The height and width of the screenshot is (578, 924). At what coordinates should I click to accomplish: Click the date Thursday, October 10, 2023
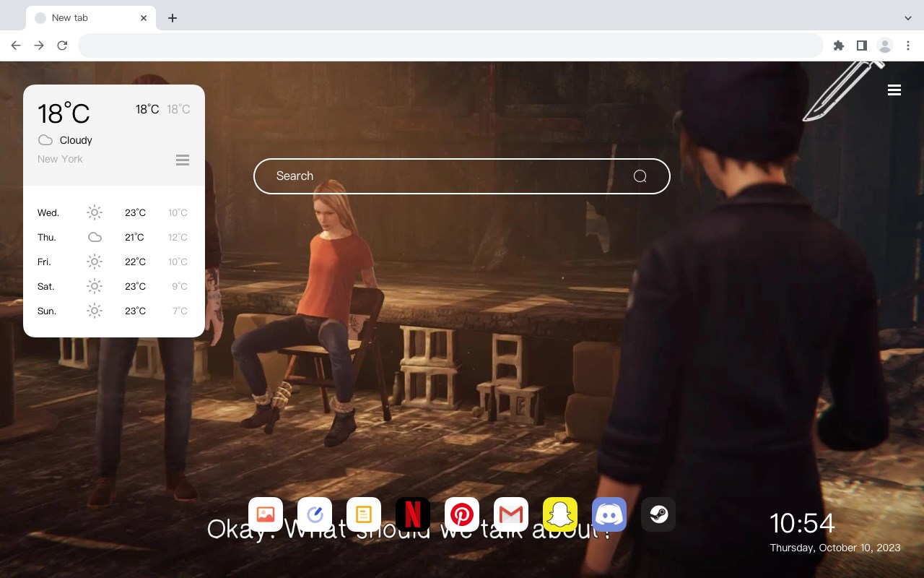point(835,548)
